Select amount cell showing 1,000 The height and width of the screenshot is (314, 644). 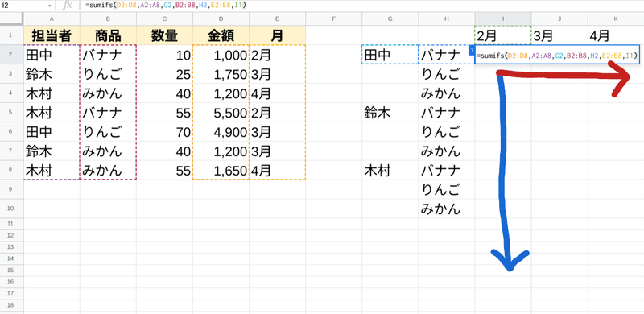coord(221,54)
